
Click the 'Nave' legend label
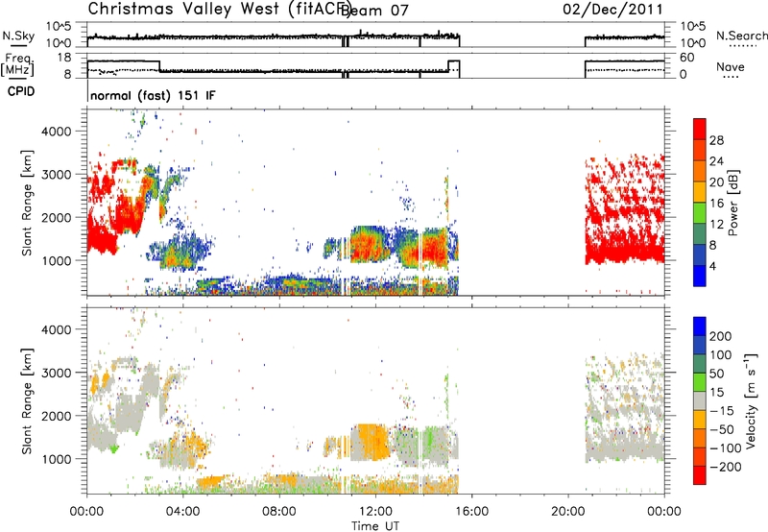pyautogui.click(x=730, y=67)
